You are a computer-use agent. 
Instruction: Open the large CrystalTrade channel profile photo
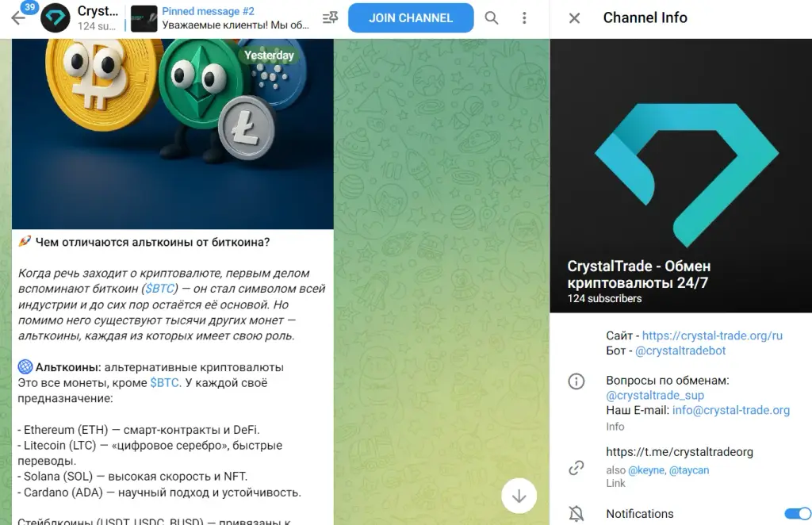coord(681,175)
